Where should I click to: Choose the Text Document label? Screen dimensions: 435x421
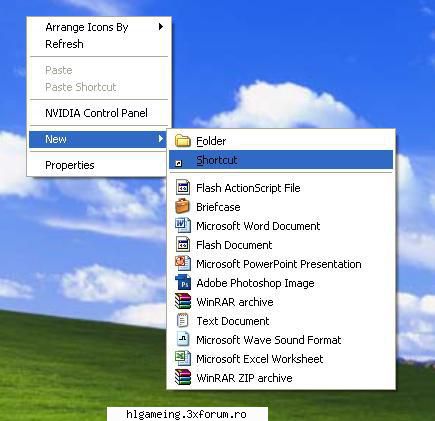[233, 321]
